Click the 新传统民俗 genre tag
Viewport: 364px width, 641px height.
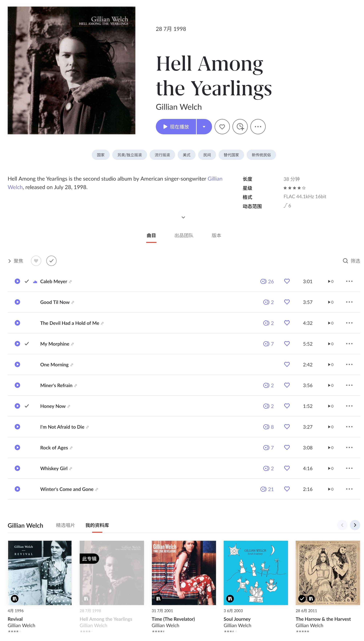(x=261, y=155)
